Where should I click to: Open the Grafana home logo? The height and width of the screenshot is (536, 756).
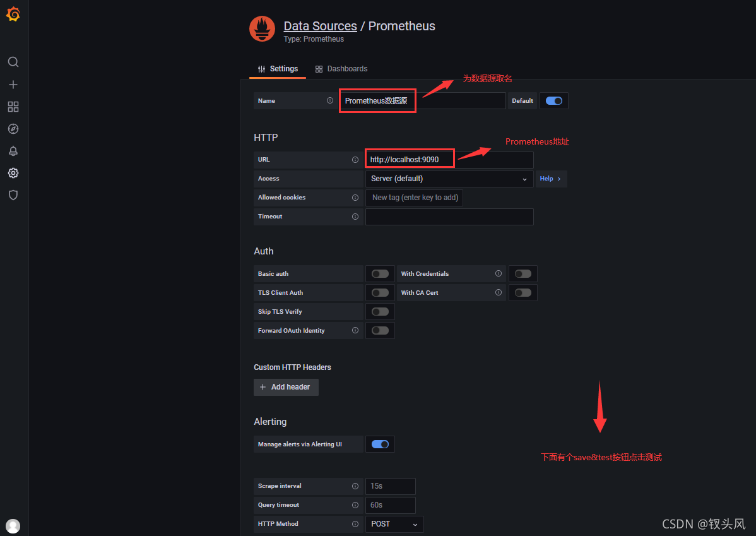(13, 15)
